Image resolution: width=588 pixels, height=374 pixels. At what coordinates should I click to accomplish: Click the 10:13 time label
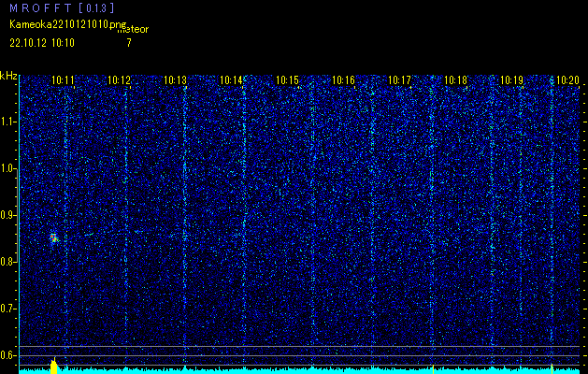[175, 80]
